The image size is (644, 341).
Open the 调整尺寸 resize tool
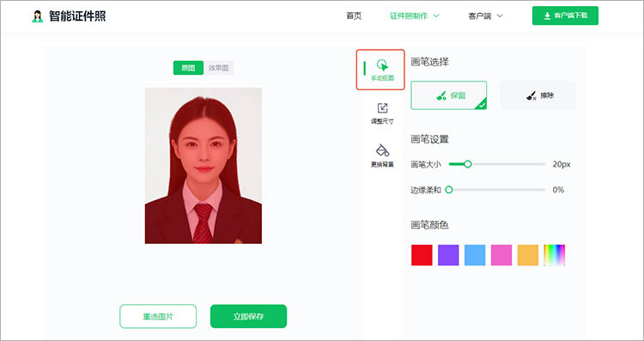(382, 113)
